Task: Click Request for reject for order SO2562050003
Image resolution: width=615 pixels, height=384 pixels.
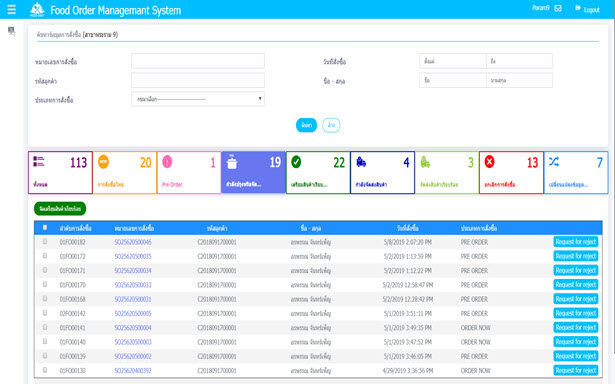Action: [575, 342]
